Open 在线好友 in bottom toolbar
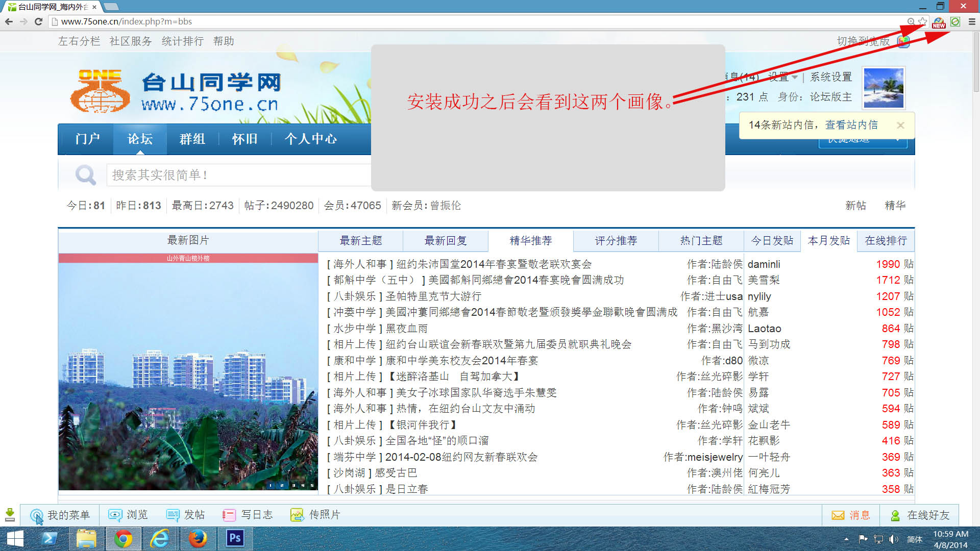This screenshot has height=551, width=980. coord(920,515)
